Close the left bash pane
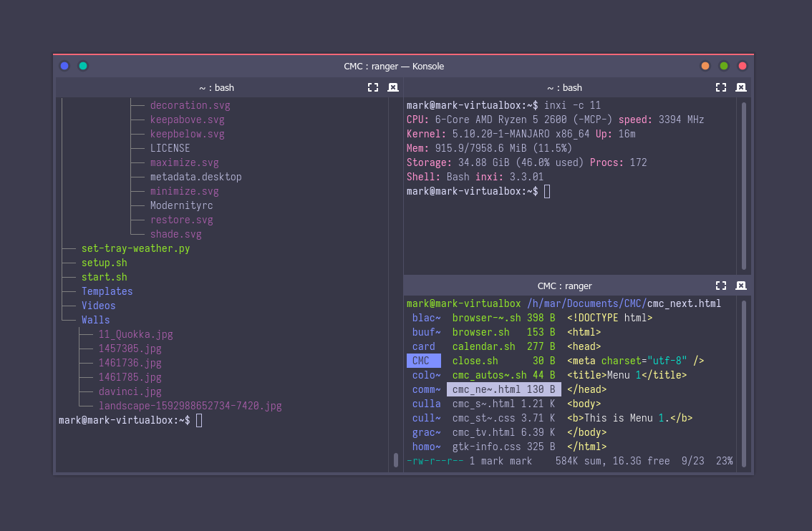The height and width of the screenshot is (531, 812). click(393, 87)
